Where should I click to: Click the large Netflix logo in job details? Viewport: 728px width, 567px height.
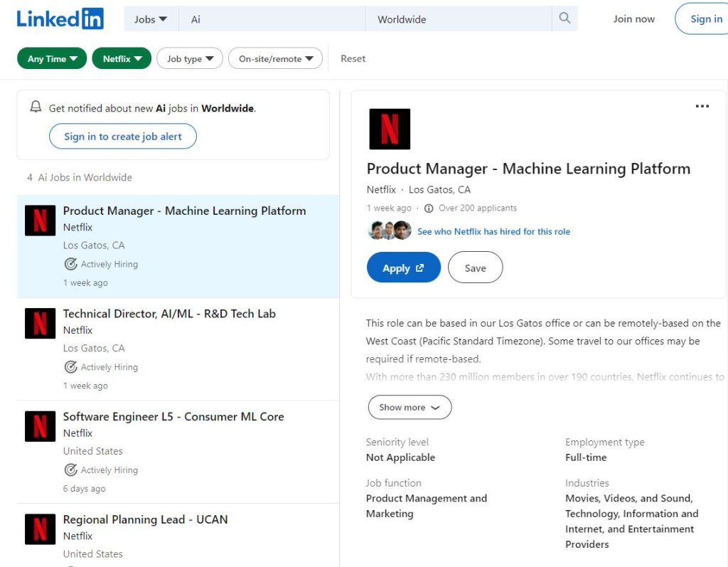click(x=390, y=129)
